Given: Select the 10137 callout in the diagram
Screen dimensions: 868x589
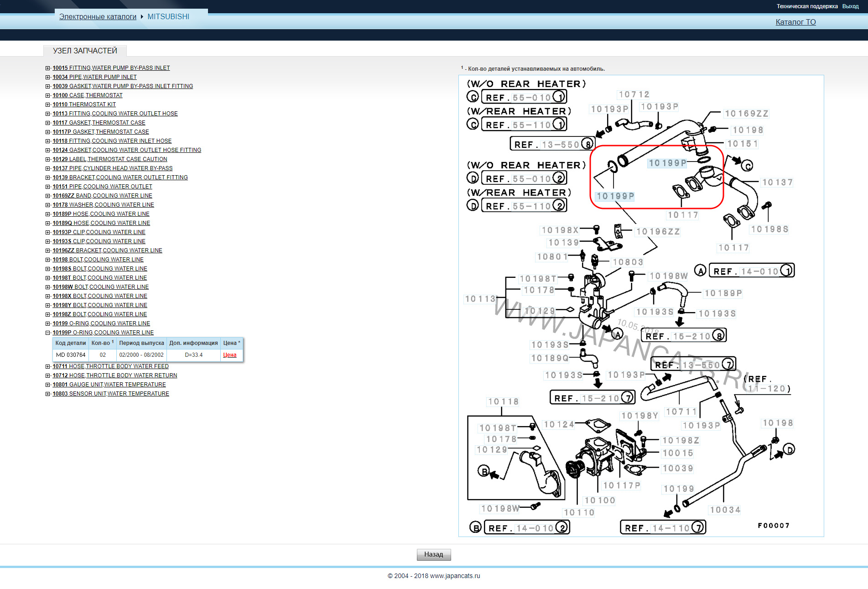Looking at the screenshot, I should 778,182.
